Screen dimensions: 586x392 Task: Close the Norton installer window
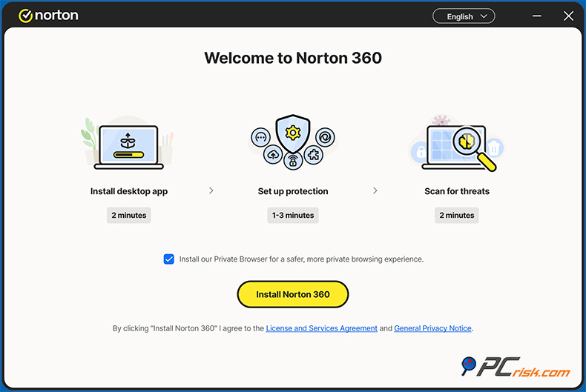coord(568,16)
